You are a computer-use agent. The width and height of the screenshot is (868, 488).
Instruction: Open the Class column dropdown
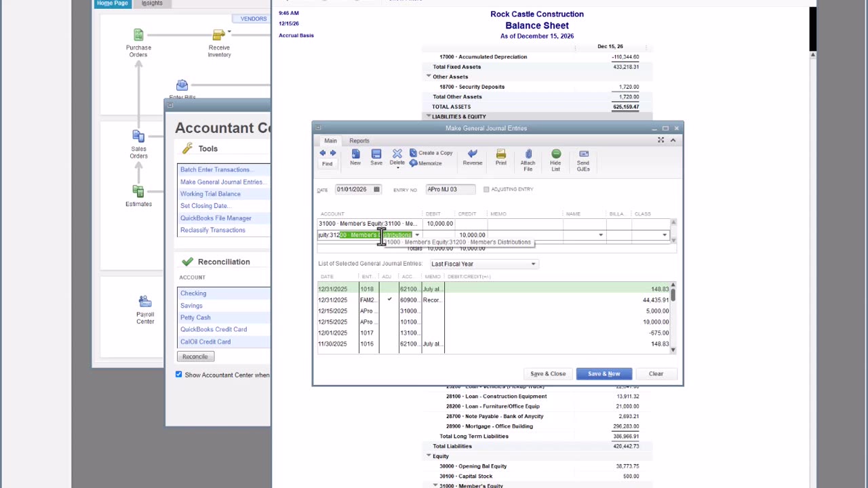tap(664, 235)
